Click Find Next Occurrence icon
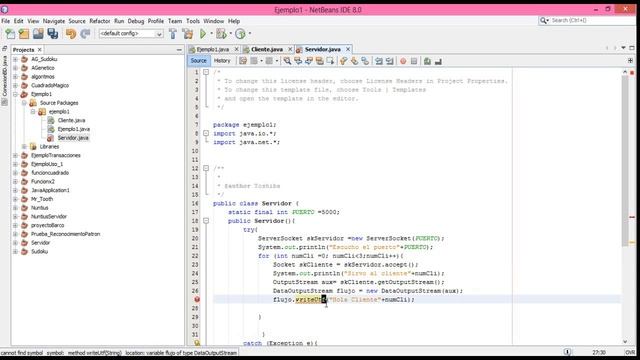 pyautogui.click(x=309, y=61)
